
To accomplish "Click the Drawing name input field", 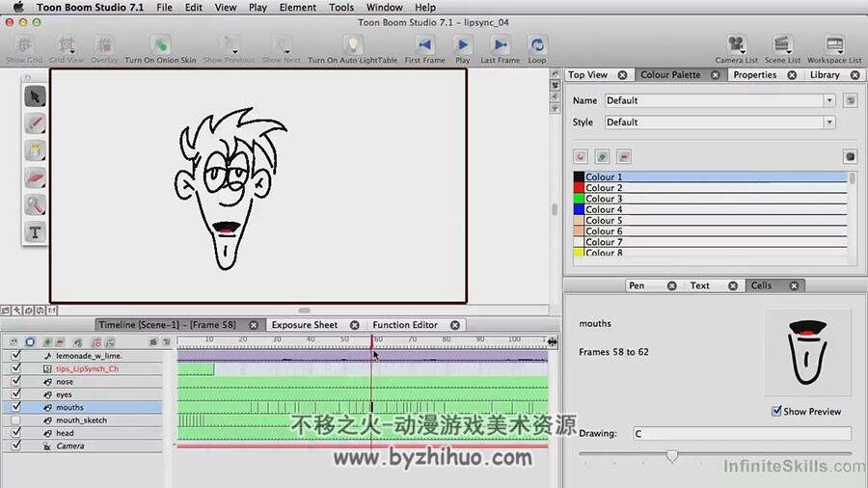I will coord(742,433).
